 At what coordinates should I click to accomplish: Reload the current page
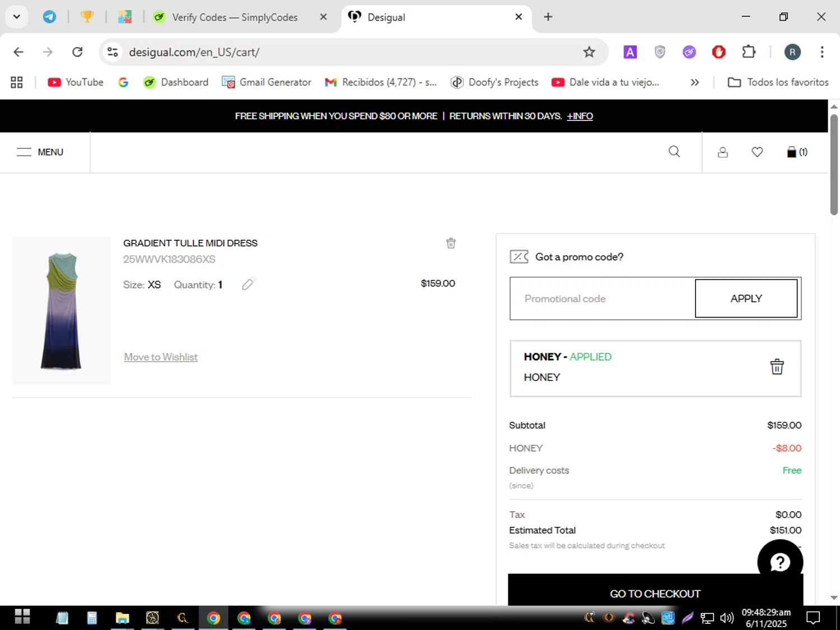(x=77, y=52)
